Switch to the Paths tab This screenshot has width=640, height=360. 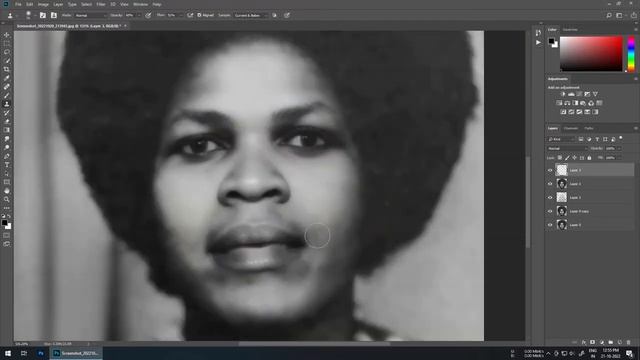(x=589, y=128)
